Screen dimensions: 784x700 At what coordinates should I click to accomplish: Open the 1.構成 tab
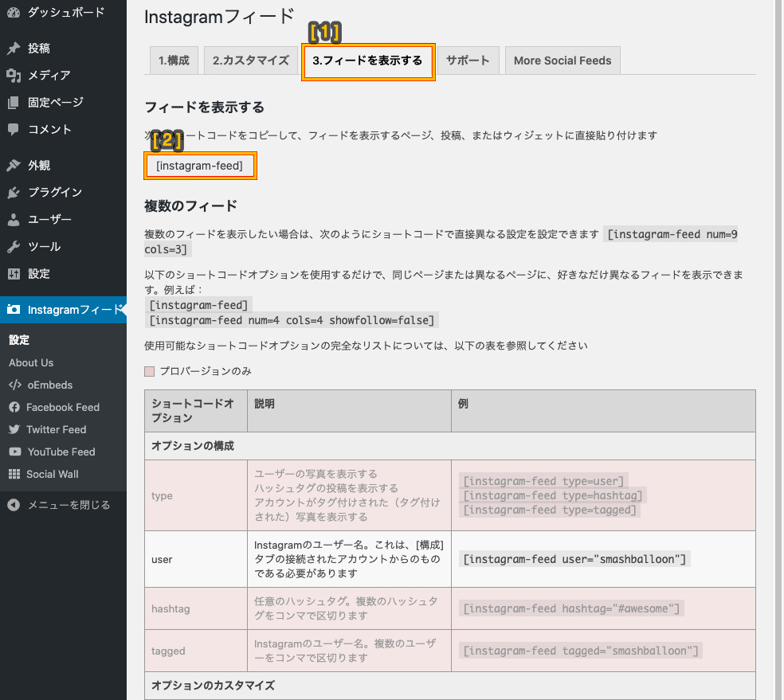pyautogui.click(x=174, y=61)
